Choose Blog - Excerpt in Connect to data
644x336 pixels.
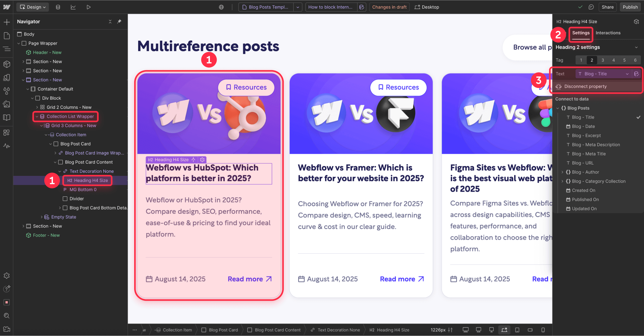click(586, 136)
